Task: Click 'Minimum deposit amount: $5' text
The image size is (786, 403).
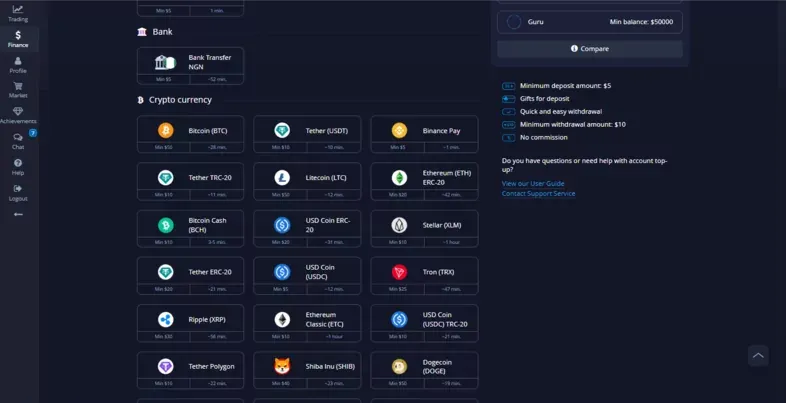Action: point(565,86)
